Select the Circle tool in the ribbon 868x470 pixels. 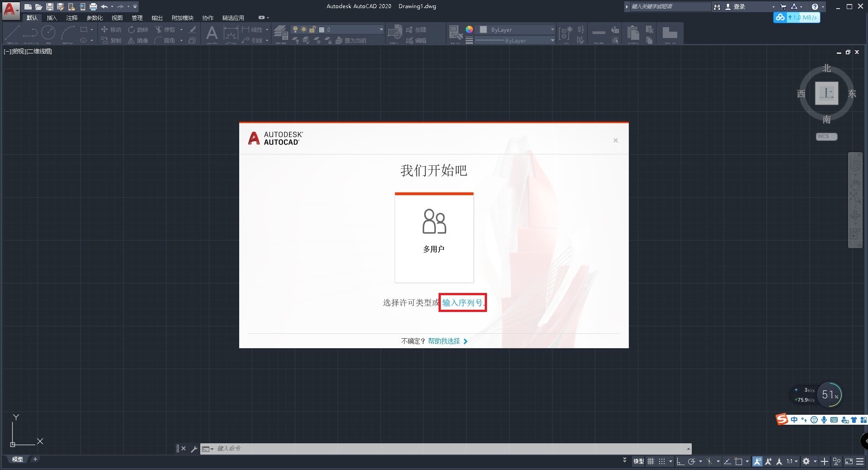click(48, 33)
